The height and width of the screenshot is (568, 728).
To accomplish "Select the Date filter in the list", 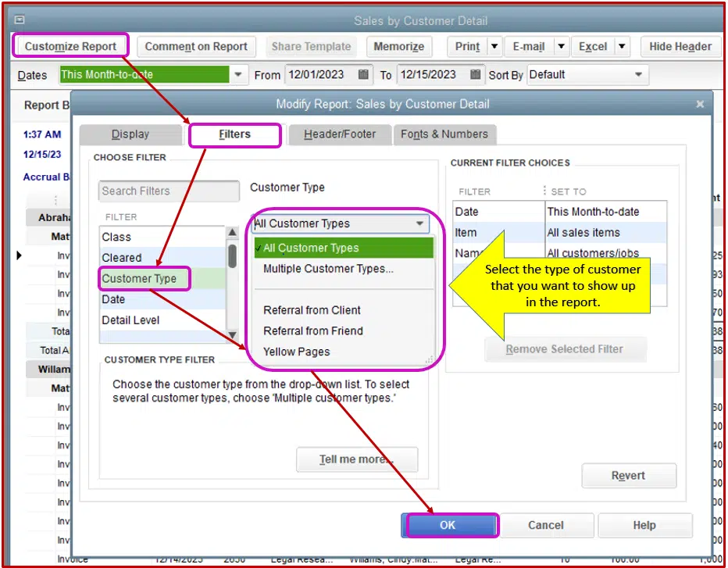I will point(162,299).
